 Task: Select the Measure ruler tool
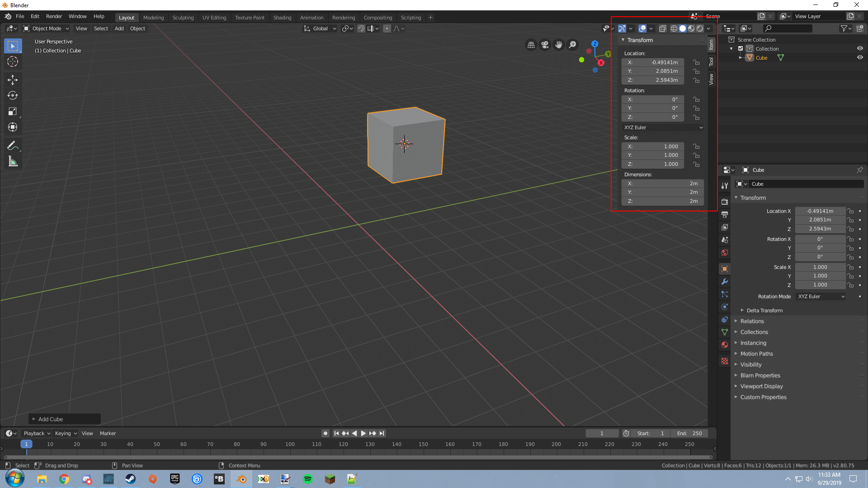click(13, 161)
